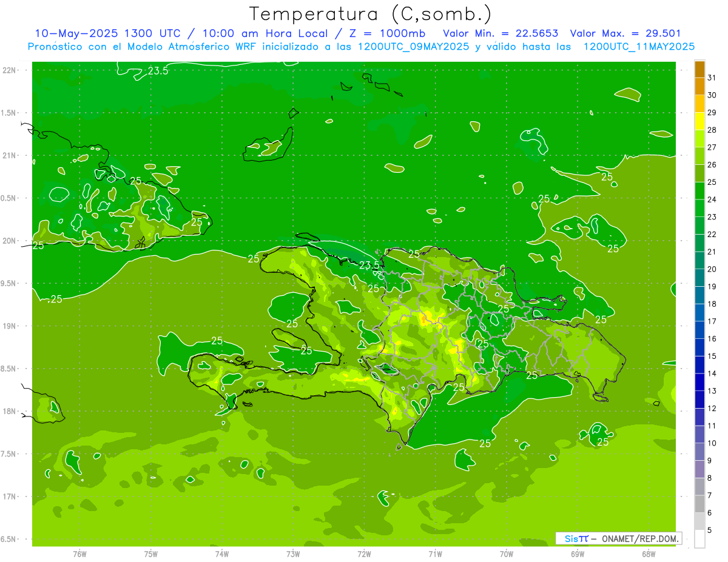This screenshot has height=562, width=728.
Task: Click the '17N' latitude axis label
Action: tap(9, 497)
